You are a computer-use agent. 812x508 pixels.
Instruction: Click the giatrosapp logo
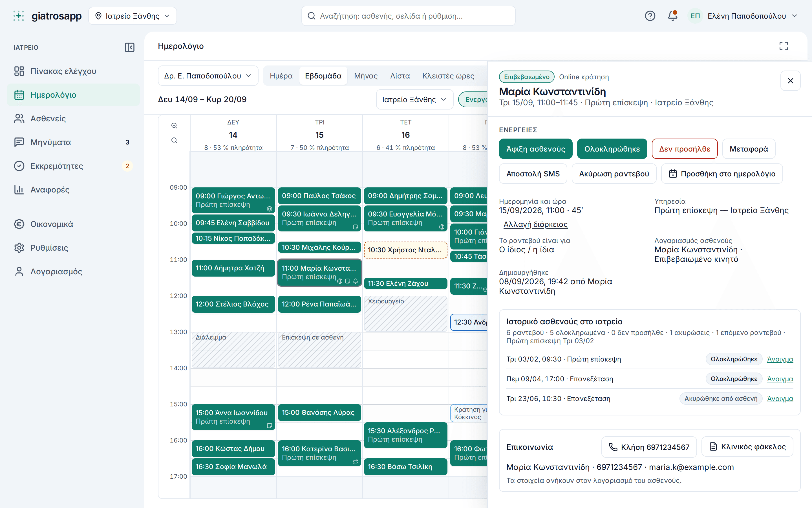pyautogui.click(x=47, y=16)
